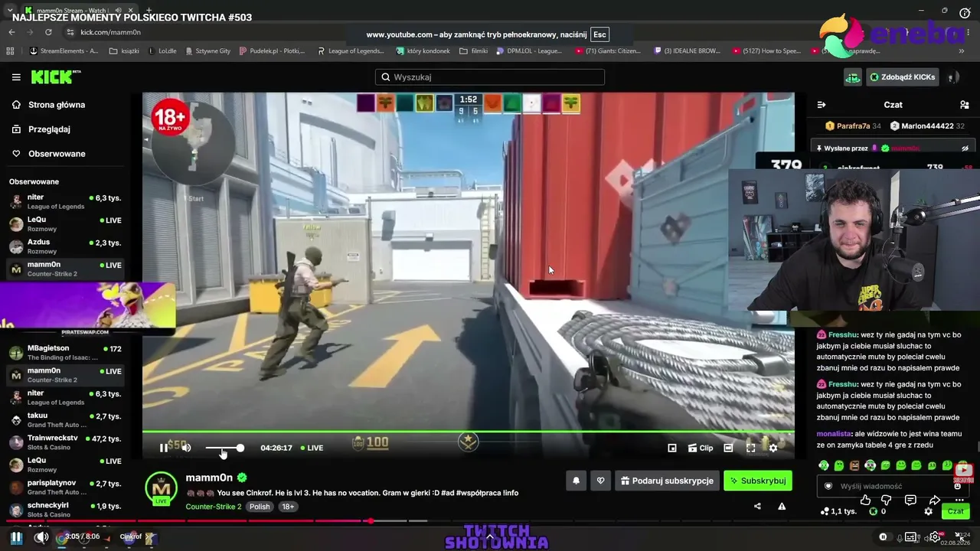This screenshot has height=551, width=980.
Task: Open the takuu channel in sidebar
Action: point(65,420)
